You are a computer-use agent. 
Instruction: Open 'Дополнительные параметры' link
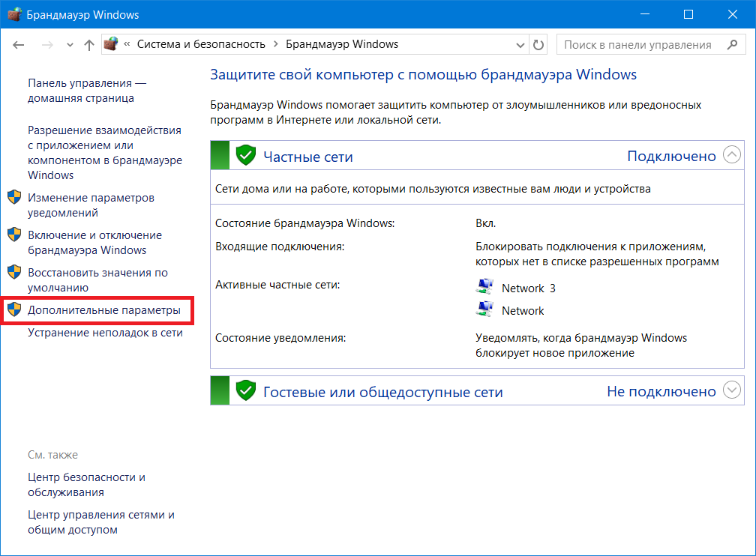coord(104,309)
